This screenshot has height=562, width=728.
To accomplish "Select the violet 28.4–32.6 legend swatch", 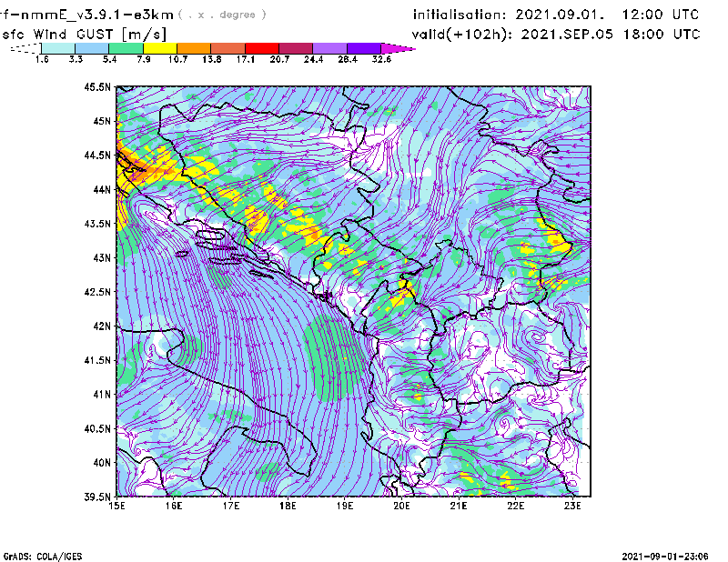I will [x=364, y=48].
